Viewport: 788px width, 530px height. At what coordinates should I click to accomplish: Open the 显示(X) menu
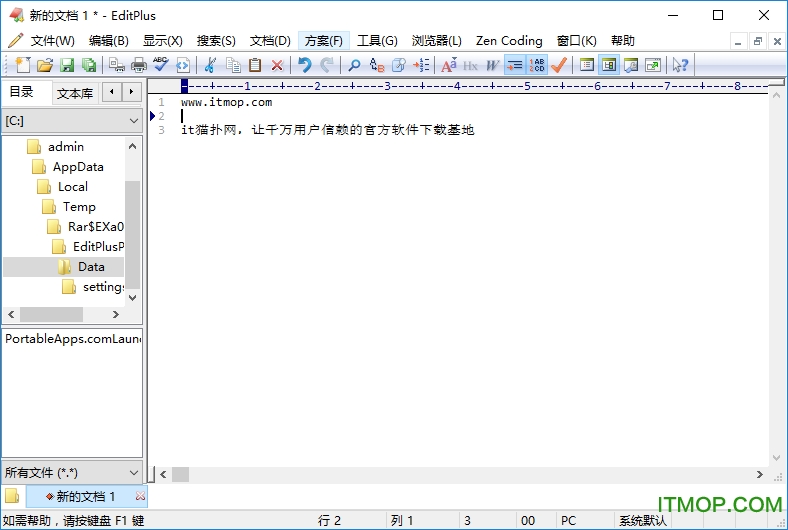(162, 41)
